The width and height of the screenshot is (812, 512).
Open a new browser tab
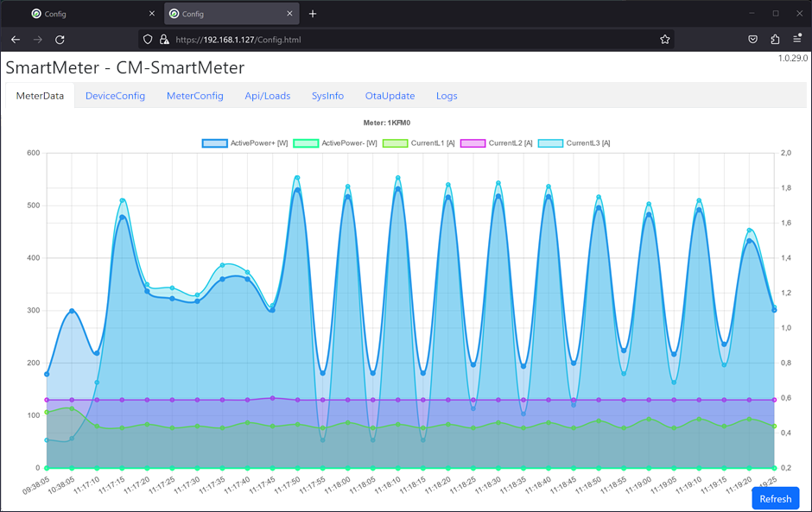pyautogui.click(x=313, y=14)
